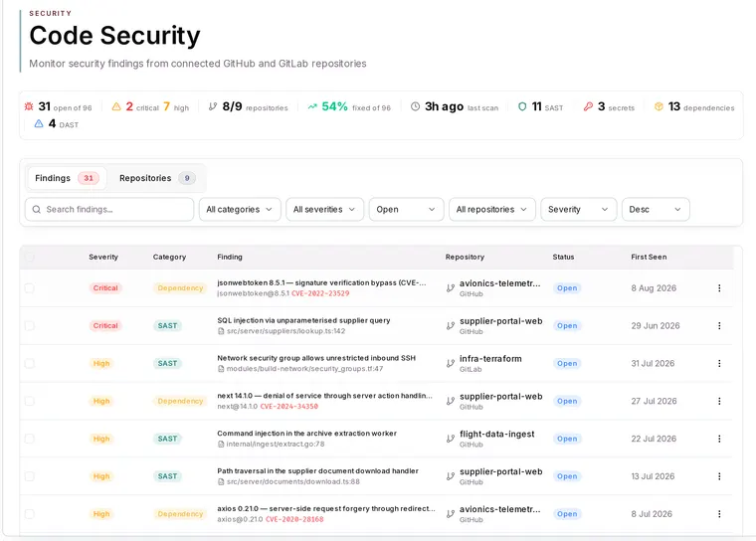Check the box for the jsonwebtoken 8.5.1 finding
The width and height of the screenshot is (756, 541).
[x=30, y=287]
